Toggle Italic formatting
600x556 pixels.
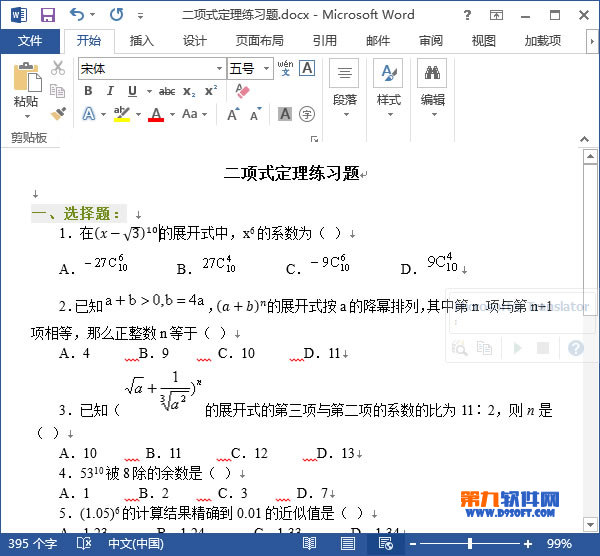coord(110,91)
